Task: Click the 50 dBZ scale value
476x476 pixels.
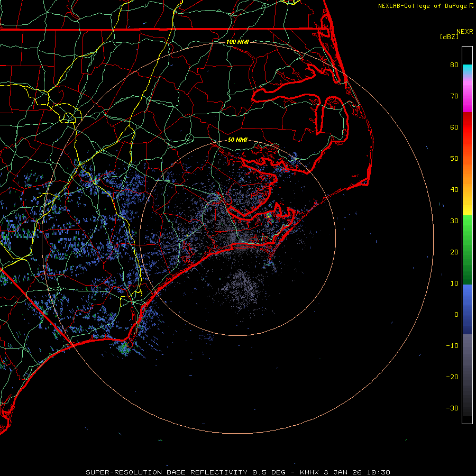Action: point(454,159)
